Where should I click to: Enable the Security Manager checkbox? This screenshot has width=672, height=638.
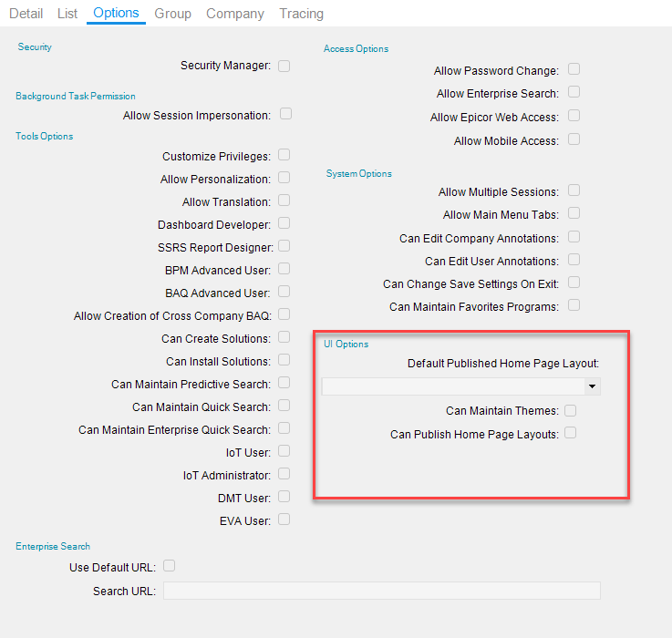click(284, 66)
